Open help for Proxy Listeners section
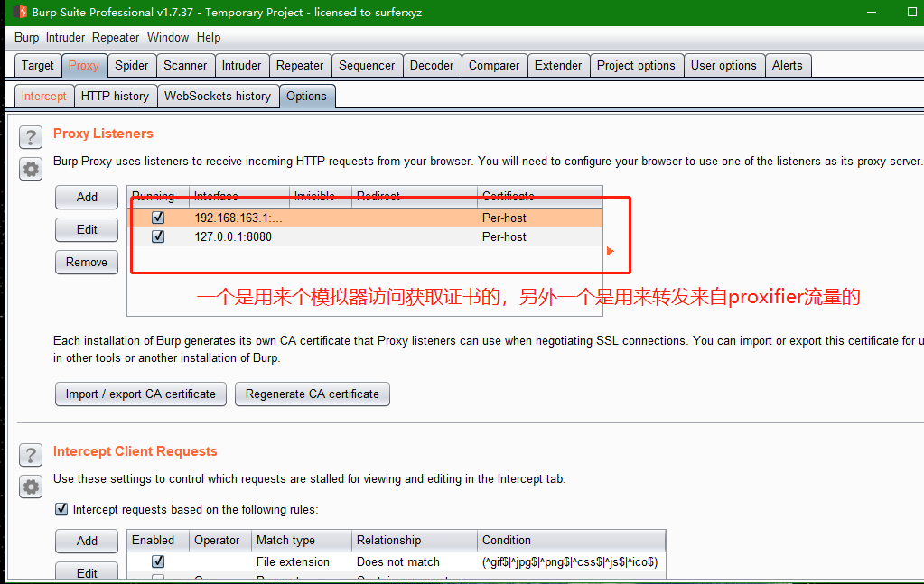 coord(31,137)
